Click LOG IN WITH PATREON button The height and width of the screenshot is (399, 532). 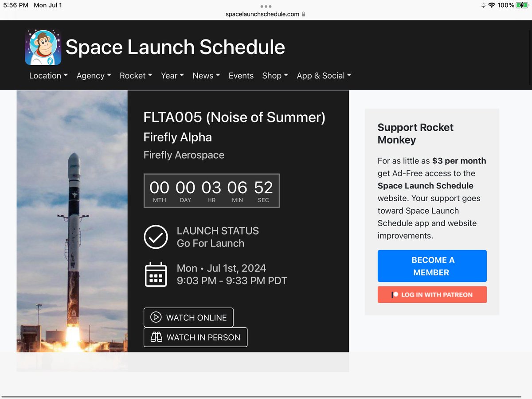[432, 294]
